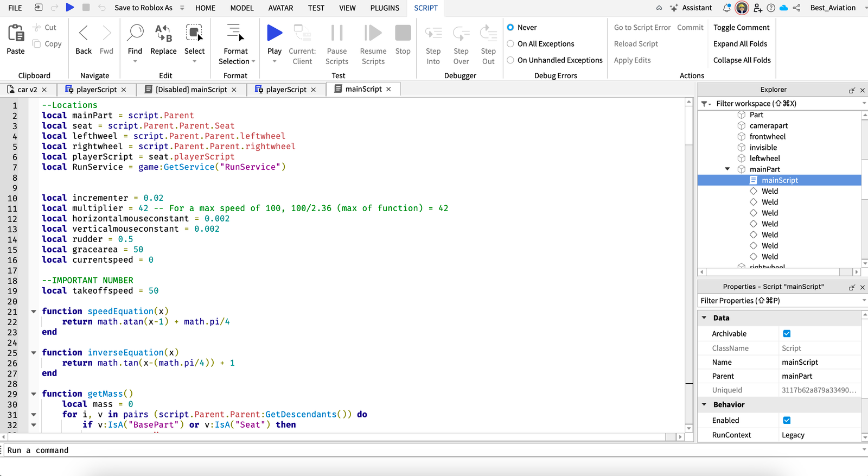Click the code editor vertical scrollbar
The height and width of the screenshot is (476, 868).
pos(689,265)
